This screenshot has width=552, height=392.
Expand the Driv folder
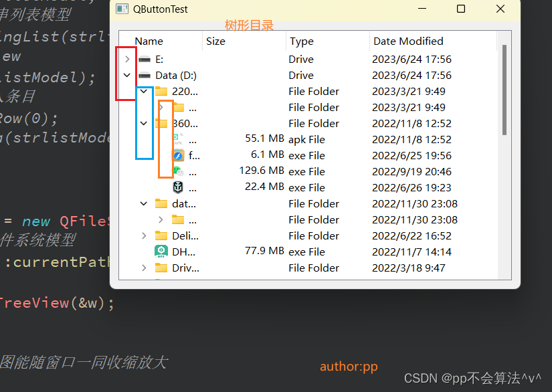point(143,268)
